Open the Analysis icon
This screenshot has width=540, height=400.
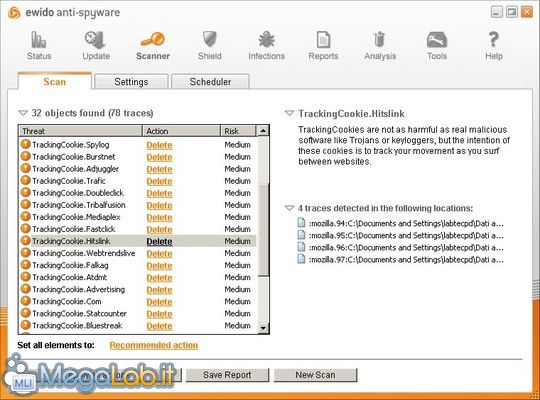tap(380, 40)
